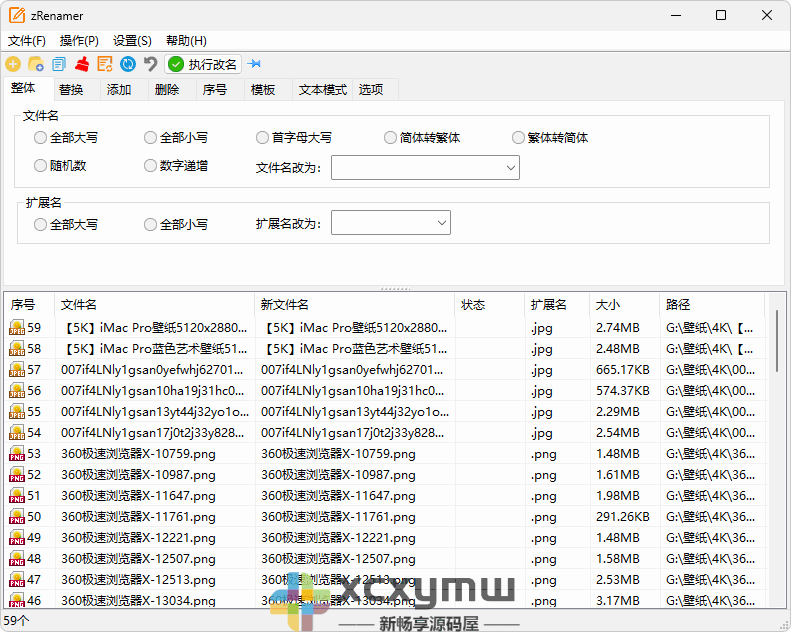Viewport: 791px width, 632px height.
Task: Sort by the 序号 column header
Action: [29, 305]
